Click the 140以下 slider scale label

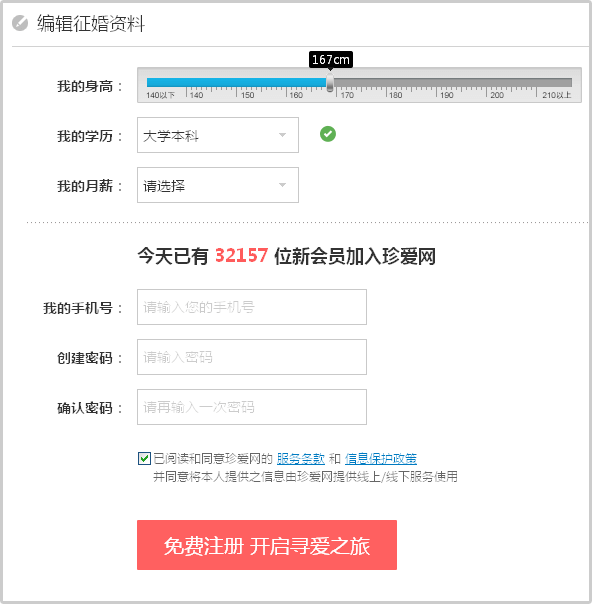coord(160,95)
